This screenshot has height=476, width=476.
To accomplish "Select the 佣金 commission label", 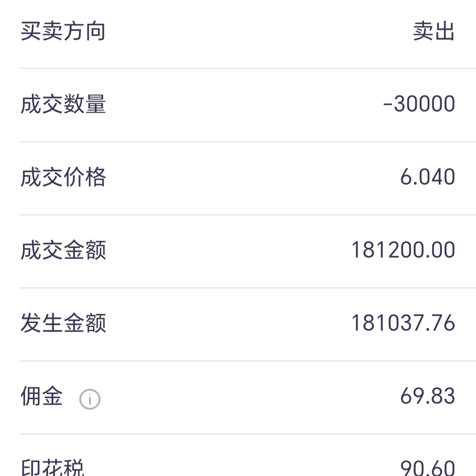I will (42, 396).
